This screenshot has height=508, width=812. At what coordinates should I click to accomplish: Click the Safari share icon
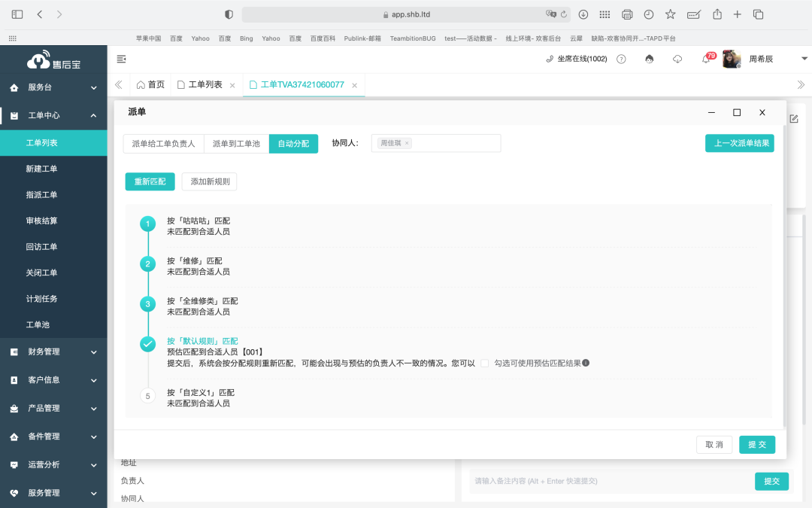[717, 14]
